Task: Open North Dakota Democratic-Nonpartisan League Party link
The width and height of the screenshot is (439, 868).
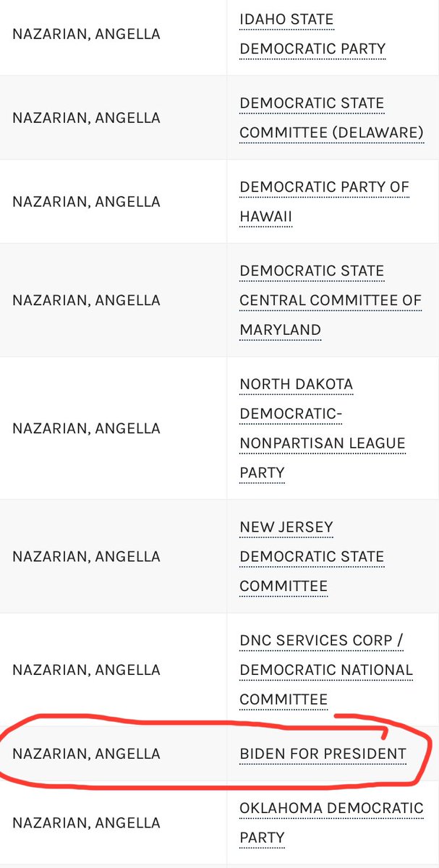Action: point(322,428)
